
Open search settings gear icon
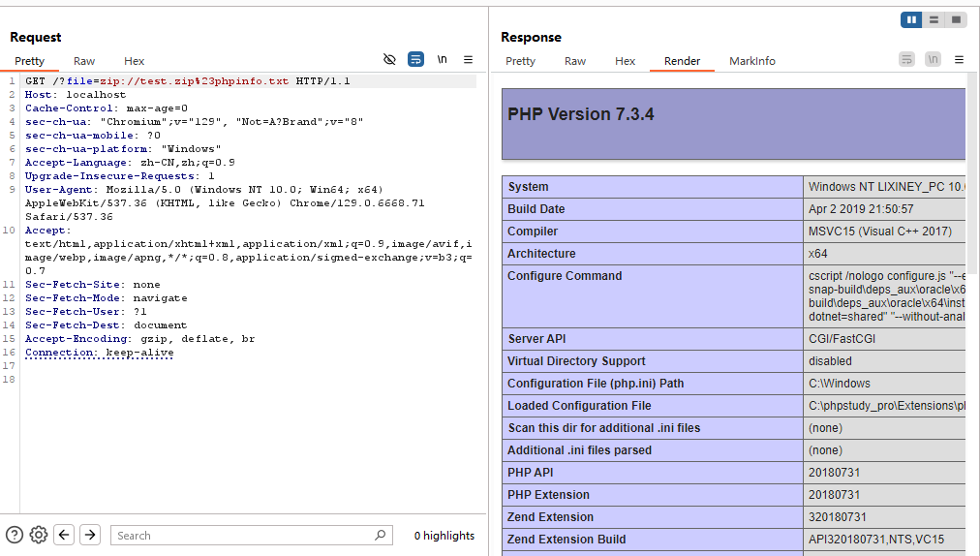(39, 535)
